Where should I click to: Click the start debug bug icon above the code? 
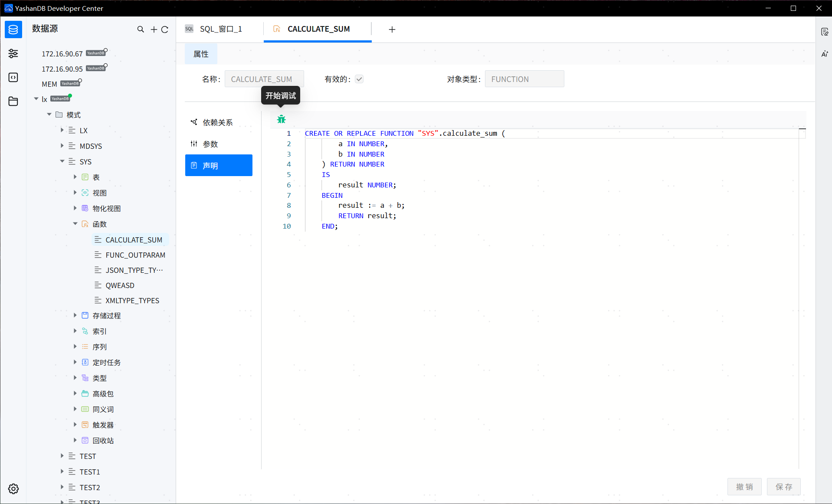281,119
